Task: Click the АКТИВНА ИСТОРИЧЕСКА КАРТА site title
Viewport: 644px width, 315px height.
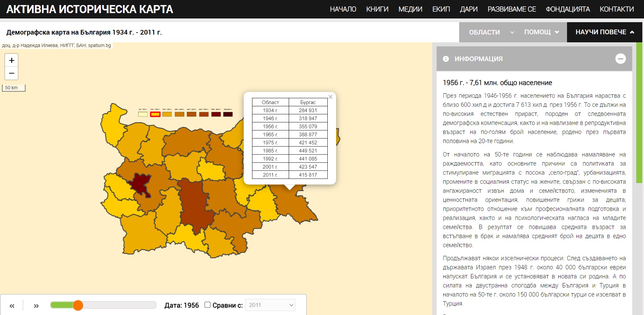Action: (90, 9)
